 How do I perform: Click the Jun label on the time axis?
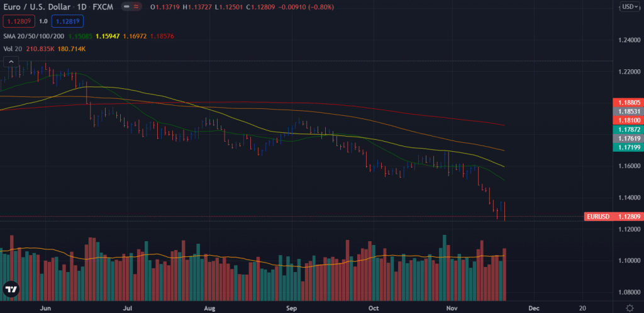46,308
